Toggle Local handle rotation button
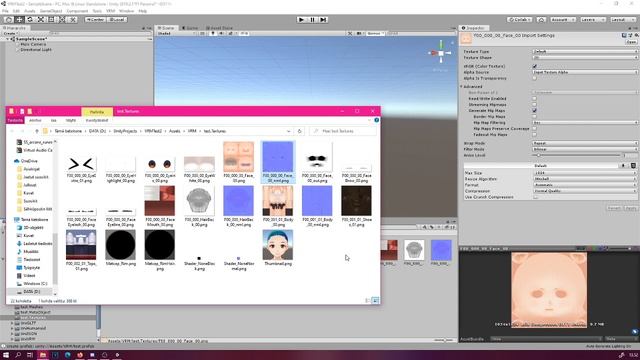 pos(117,20)
